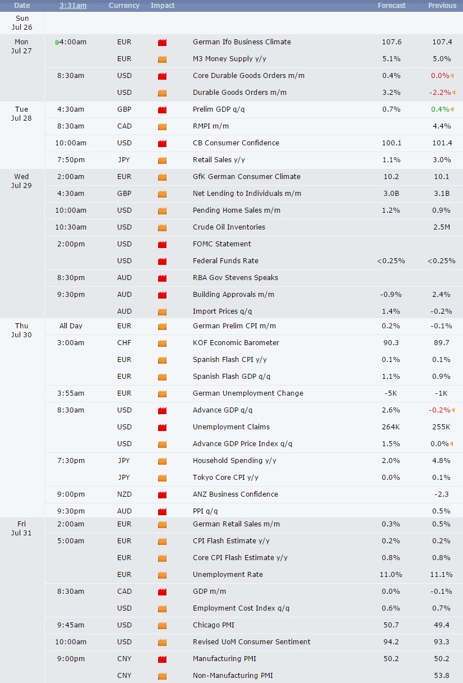Click the orange impact icon for Chicago PMI
The width and height of the screenshot is (463, 683).
pyautogui.click(x=162, y=626)
